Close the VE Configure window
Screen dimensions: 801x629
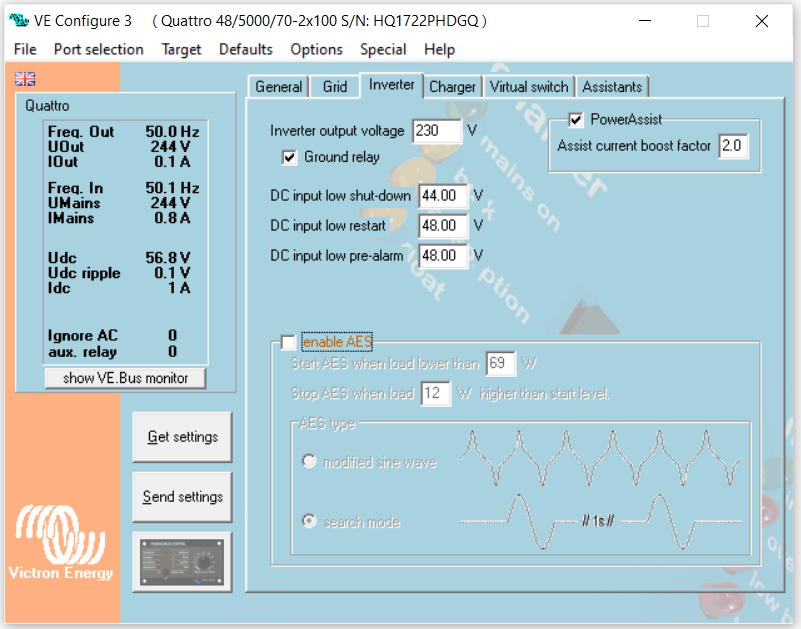click(x=762, y=21)
